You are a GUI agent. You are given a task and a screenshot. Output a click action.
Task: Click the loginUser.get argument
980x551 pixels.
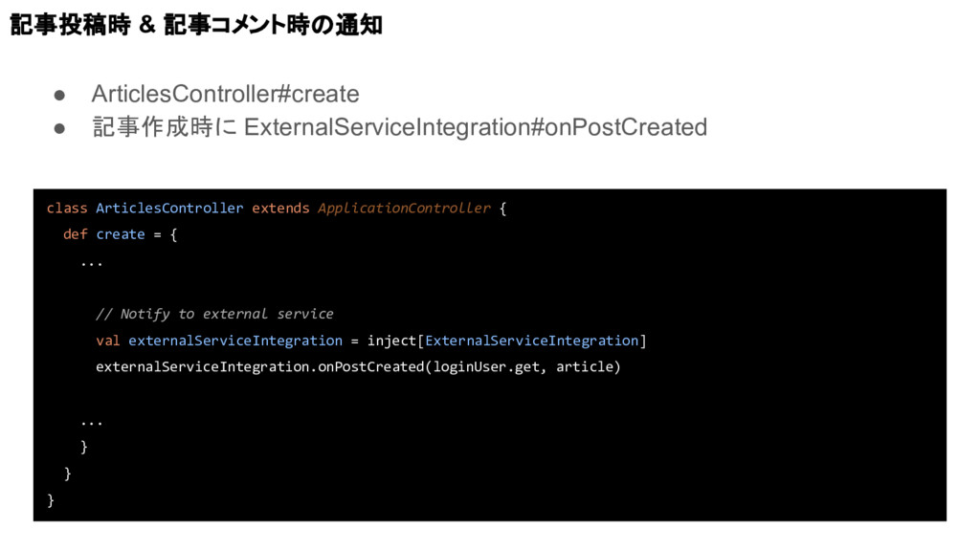click(x=486, y=366)
